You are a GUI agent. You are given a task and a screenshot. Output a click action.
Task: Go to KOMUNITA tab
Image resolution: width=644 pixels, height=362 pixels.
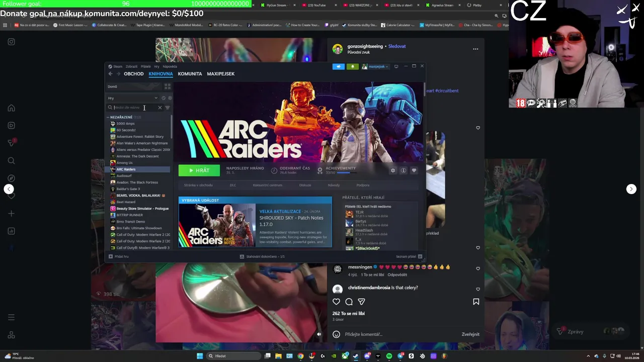click(x=190, y=74)
